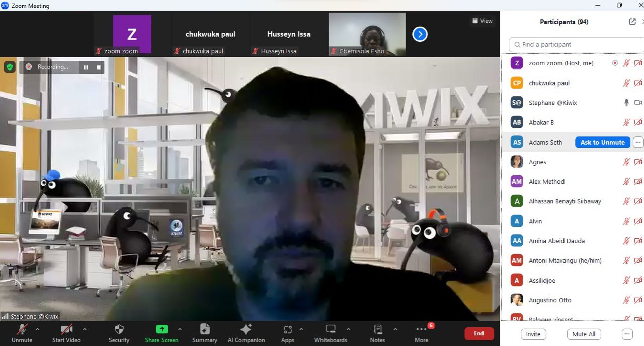Click the Invite button
The image size is (644, 346).
pyautogui.click(x=533, y=334)
